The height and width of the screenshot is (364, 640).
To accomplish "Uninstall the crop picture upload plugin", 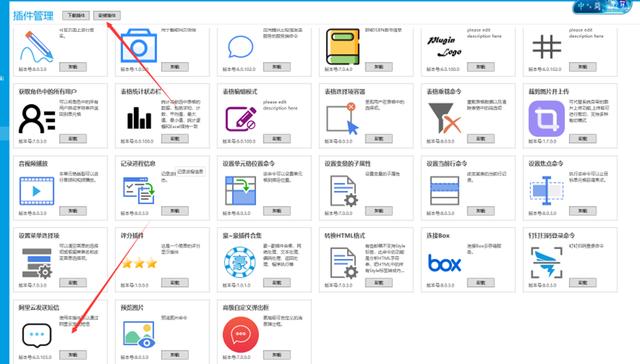I will [x=583, y=139].
